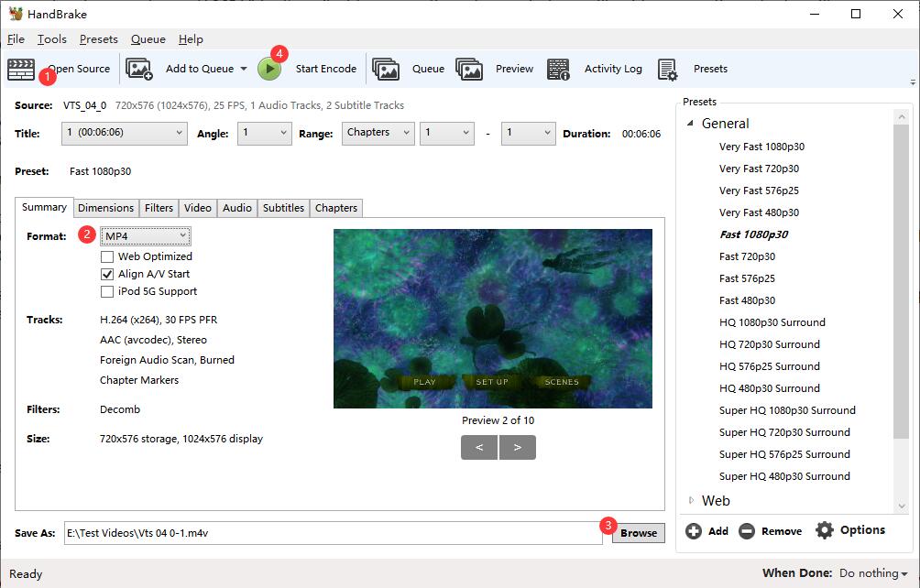Collapse the General presets group
Image resolution: width=920 pixels, height=588 pixels.
point(691,124)
